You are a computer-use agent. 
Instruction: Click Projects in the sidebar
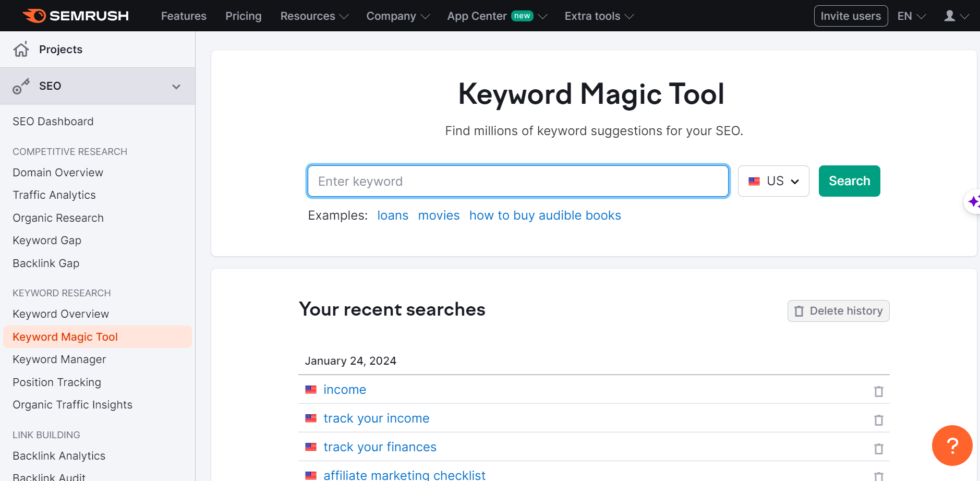(61, 49)
